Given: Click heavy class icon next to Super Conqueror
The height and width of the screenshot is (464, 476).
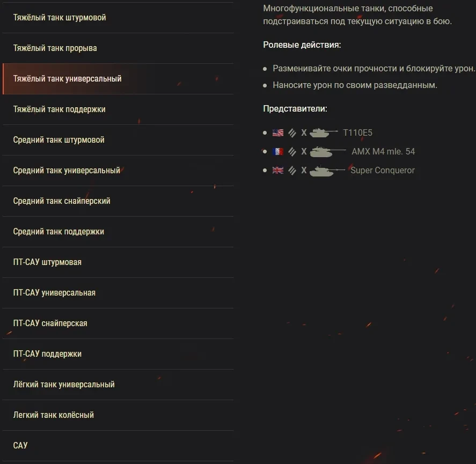Looking at the screenshot, I should click(292, 171).
